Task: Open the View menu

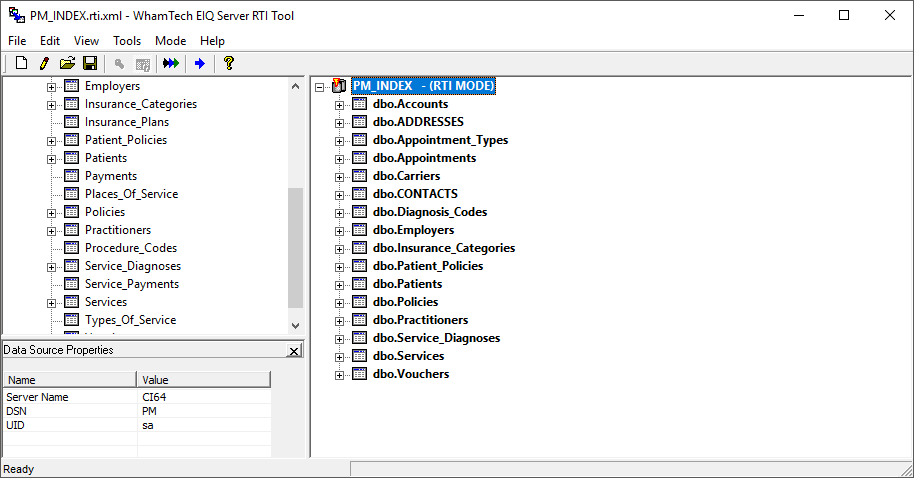Action: click(86, 41)
